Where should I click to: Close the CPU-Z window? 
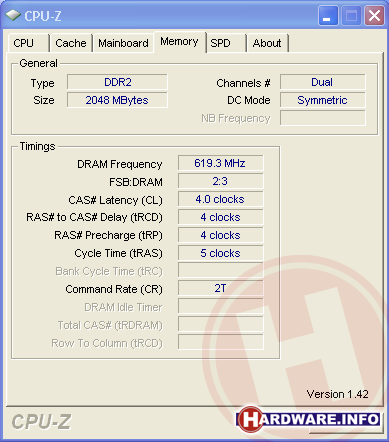tap(374, 15)
